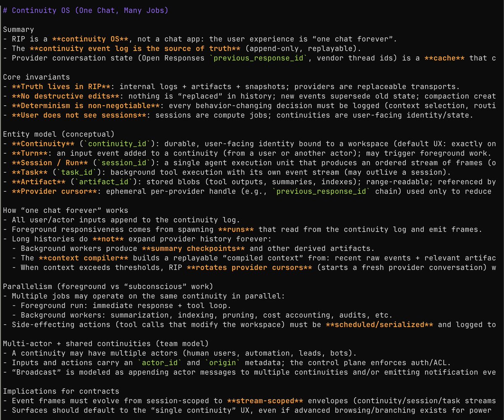Select the Summary section header
This screenshot has height=420, width=504.
point(18,29)
